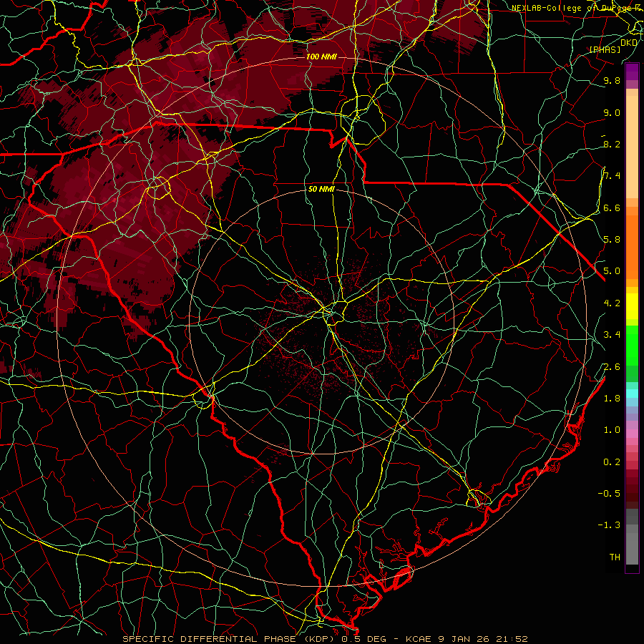Click the [PHAS] units label
Screen dimensions: 644x644
pos(605,49)
